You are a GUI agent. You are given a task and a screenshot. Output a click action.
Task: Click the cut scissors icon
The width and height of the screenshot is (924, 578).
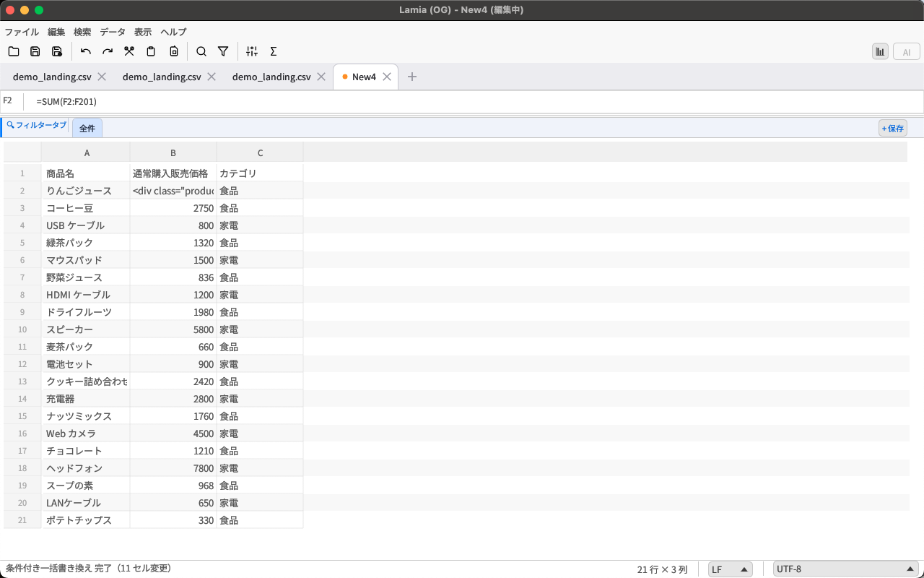[x=129, y=51]
